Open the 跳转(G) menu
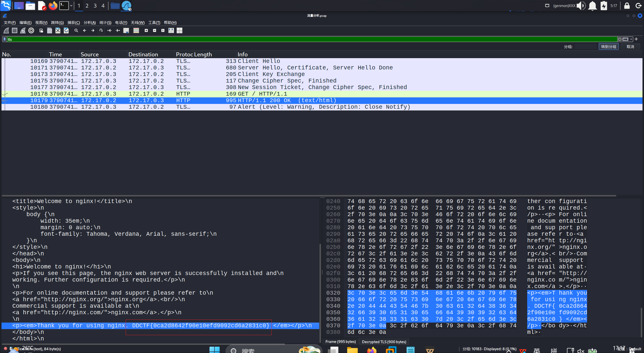Viewport: 644px width, 353px height. 57,23
